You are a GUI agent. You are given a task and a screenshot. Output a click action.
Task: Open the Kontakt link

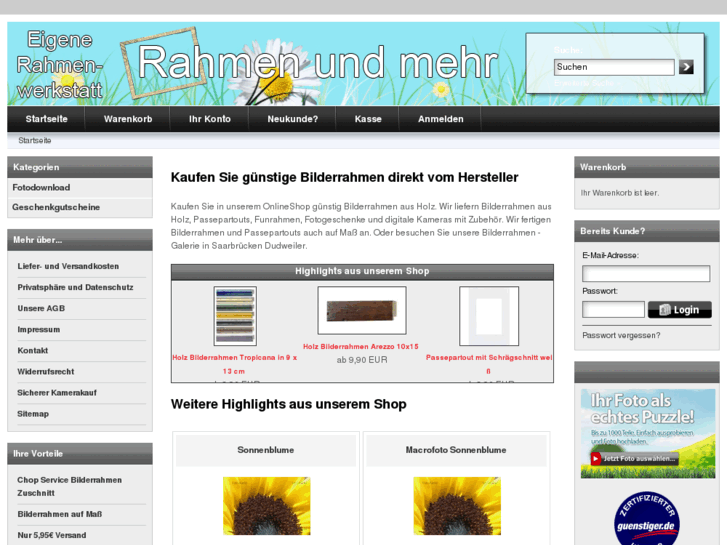coord(32,351)
